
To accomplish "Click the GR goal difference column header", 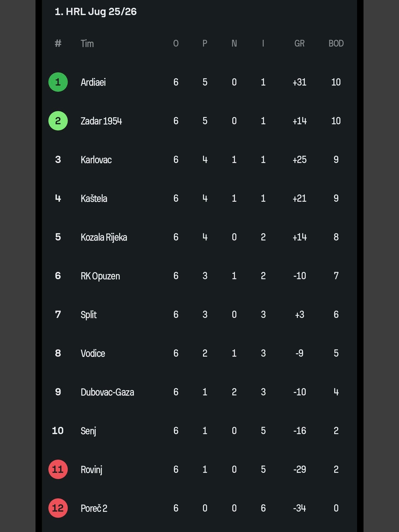I will (x=299, y=43).
